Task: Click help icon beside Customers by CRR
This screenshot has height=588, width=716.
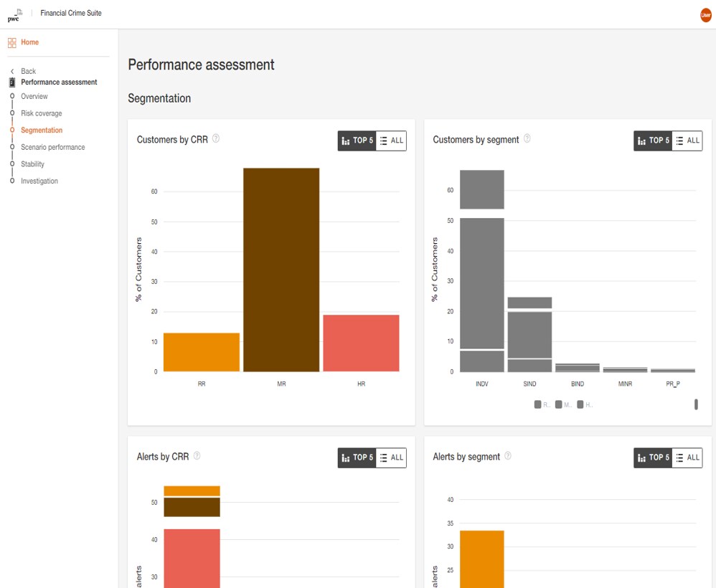Action: (216, 139)
